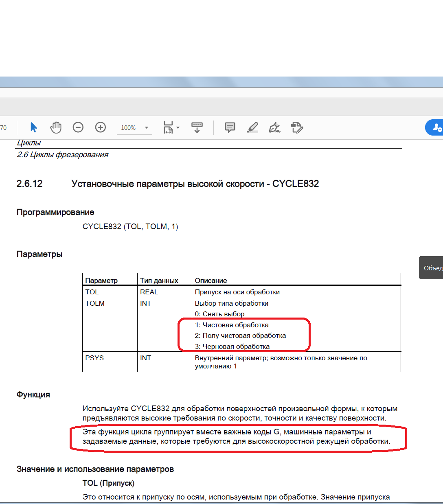
Task: Click the heading 'Установочные параметры высокой скорости - CYCLE832'
Action: (195, 184)
